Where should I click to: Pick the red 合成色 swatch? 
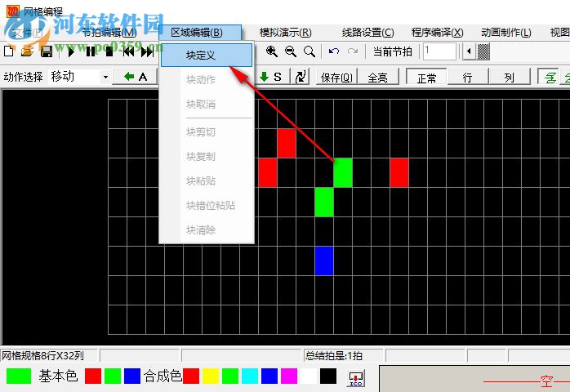(191, 376)
